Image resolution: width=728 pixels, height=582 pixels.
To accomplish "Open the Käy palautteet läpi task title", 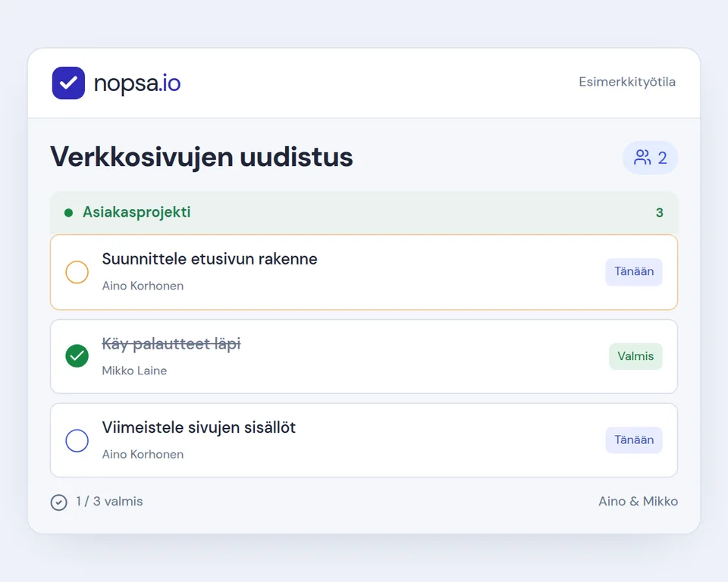I will point(171,344).
